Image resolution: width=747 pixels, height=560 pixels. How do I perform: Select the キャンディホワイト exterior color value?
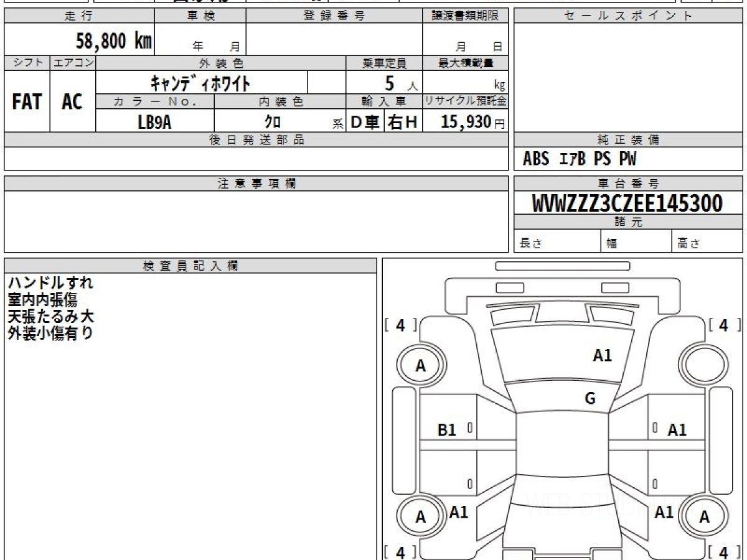click(x=200, y=82)
